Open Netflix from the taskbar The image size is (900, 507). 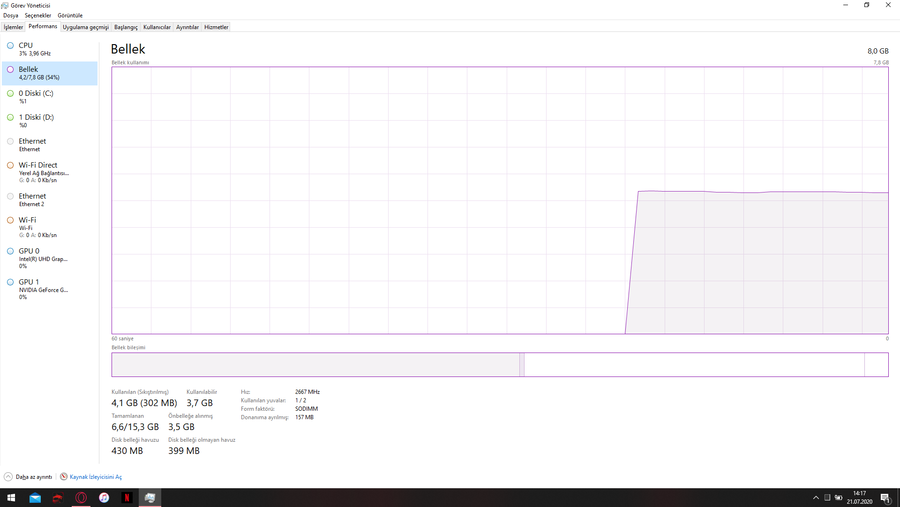point(127,498)
